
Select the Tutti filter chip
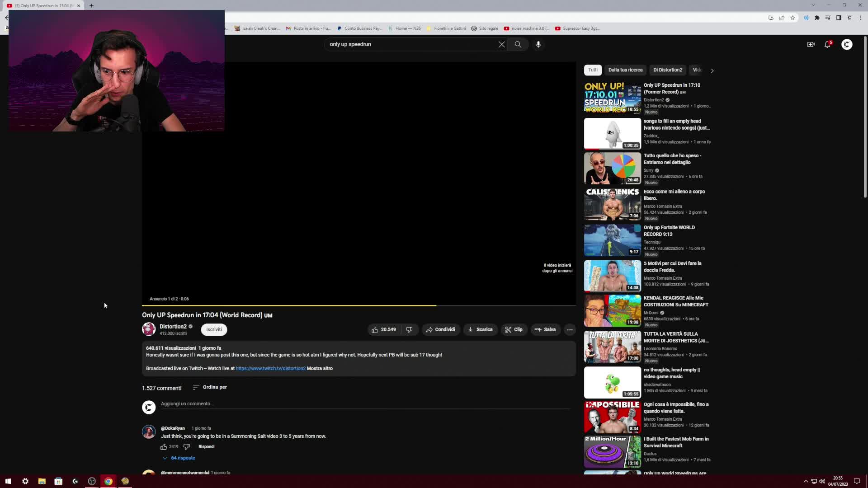tap(593, 70)
